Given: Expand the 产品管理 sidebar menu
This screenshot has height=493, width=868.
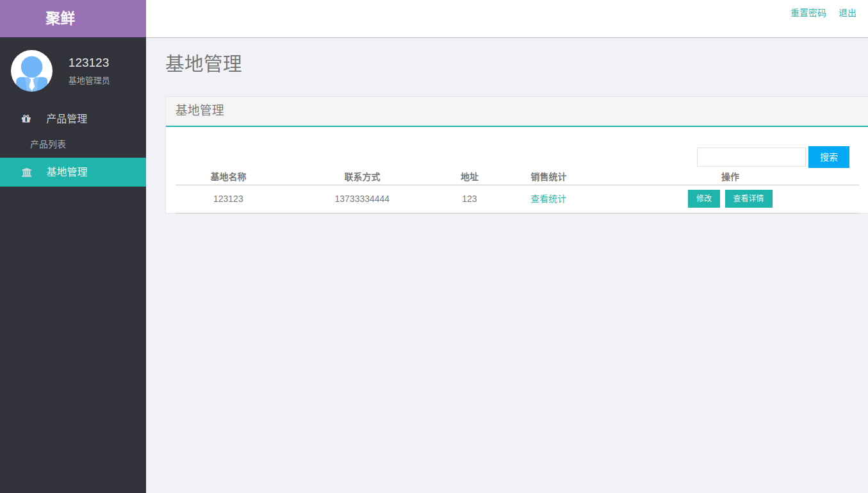Looking at the screenshot, I should [x=67, y=119].
